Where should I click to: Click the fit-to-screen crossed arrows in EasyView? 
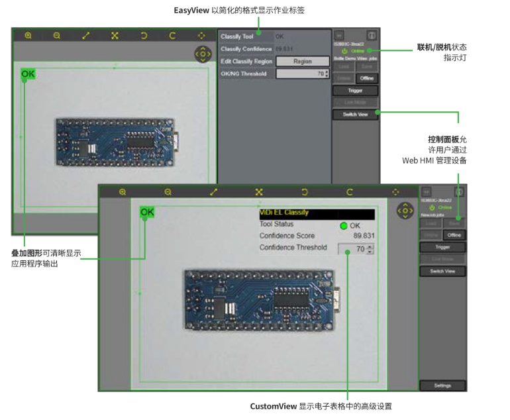[x=115, y=36]
